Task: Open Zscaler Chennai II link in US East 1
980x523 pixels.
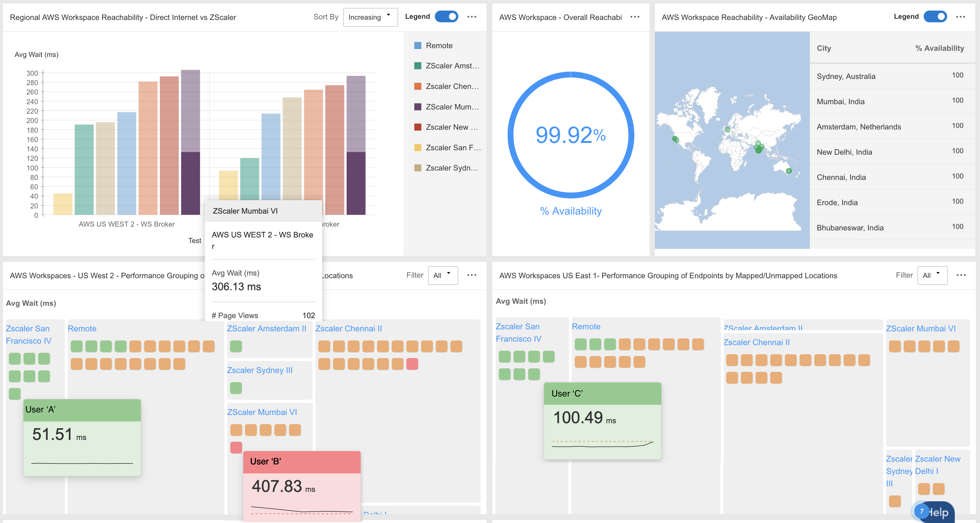Action: pos(756,343)
